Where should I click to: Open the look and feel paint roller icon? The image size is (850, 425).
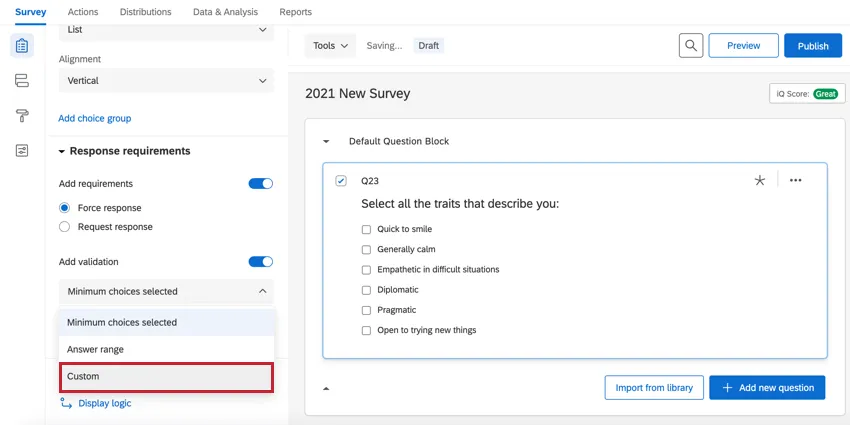point(22,115)
